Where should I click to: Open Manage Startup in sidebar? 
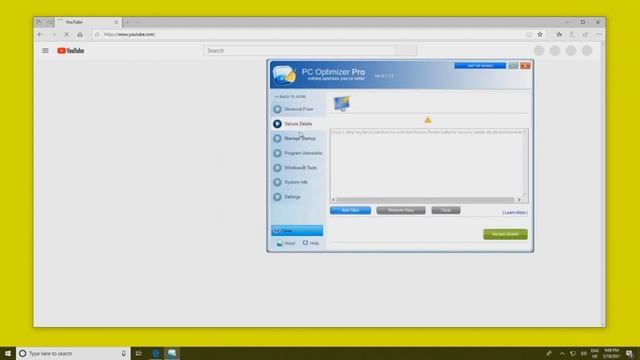[x=298, y=138]
